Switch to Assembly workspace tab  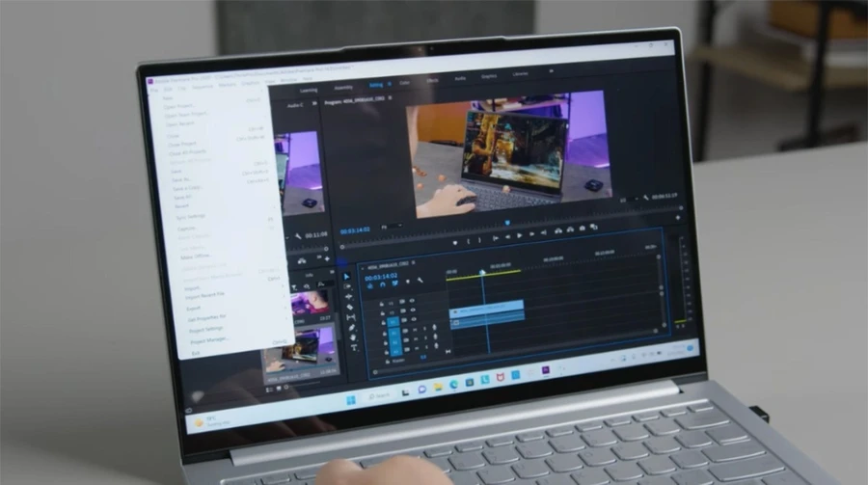point(343,88)
